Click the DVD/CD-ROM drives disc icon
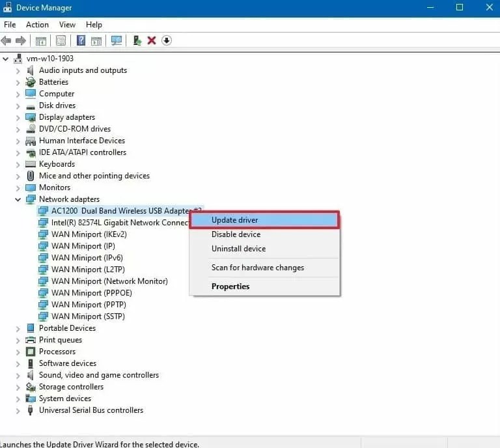Image resolution: width=500 pixels, height=448 pixels. [x=31, y=128]
